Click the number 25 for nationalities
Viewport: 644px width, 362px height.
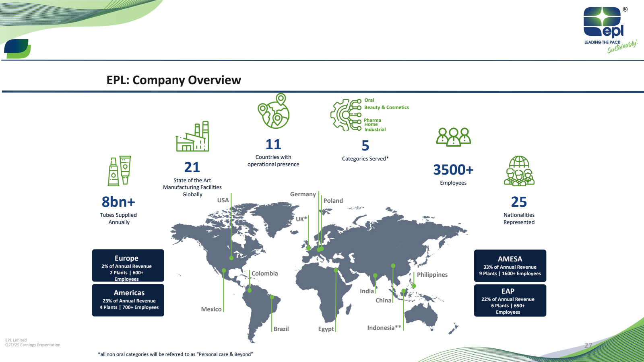(x=519, y=202)
